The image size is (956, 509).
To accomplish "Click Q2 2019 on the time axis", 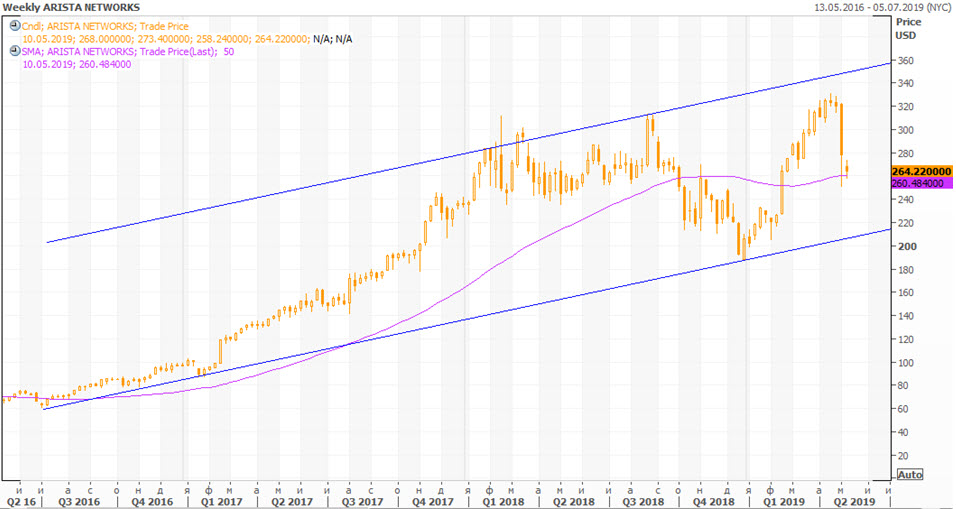I will [x=857, y=502].
